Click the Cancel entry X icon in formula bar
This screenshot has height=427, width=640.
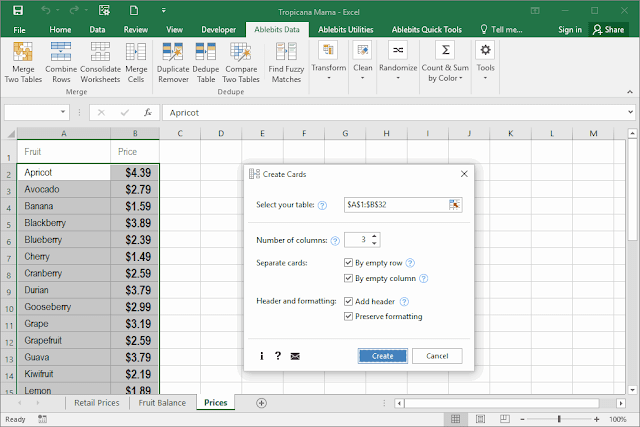click(101, 112)
